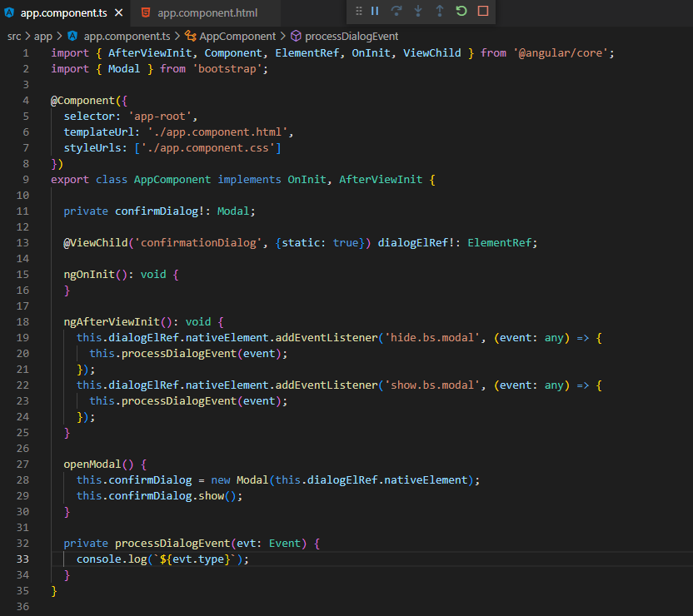Screen dimensions: 693x616
Task: Close the app.component.ts tab
Action: click(117, 12)
